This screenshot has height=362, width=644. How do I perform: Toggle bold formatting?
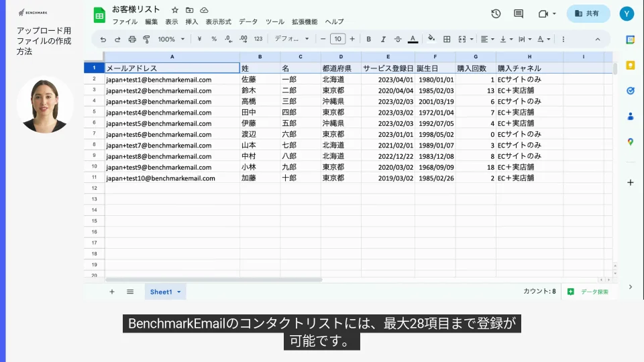pyautogui.click(x=368, y=39)
